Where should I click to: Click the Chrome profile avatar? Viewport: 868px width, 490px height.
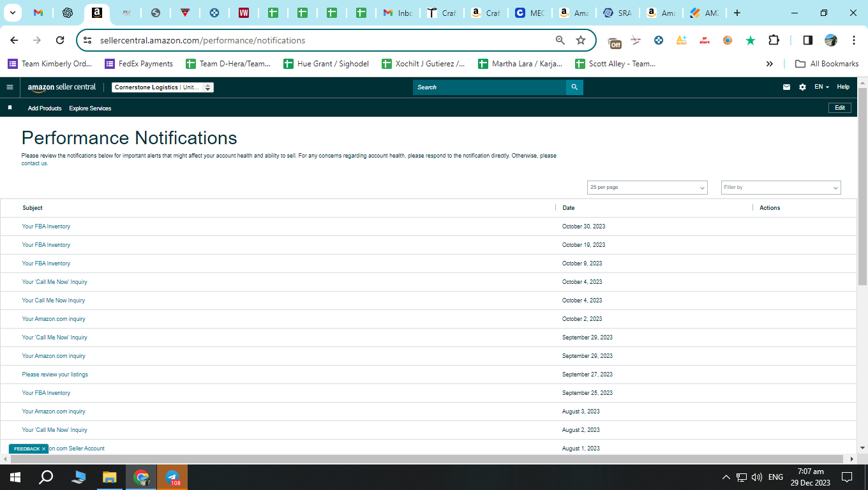[831, 40]
